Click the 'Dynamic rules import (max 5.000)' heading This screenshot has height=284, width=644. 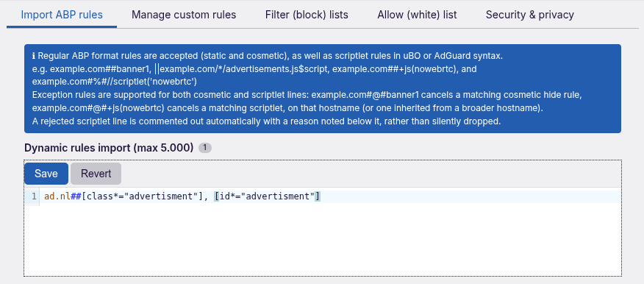tap(109, 148)
